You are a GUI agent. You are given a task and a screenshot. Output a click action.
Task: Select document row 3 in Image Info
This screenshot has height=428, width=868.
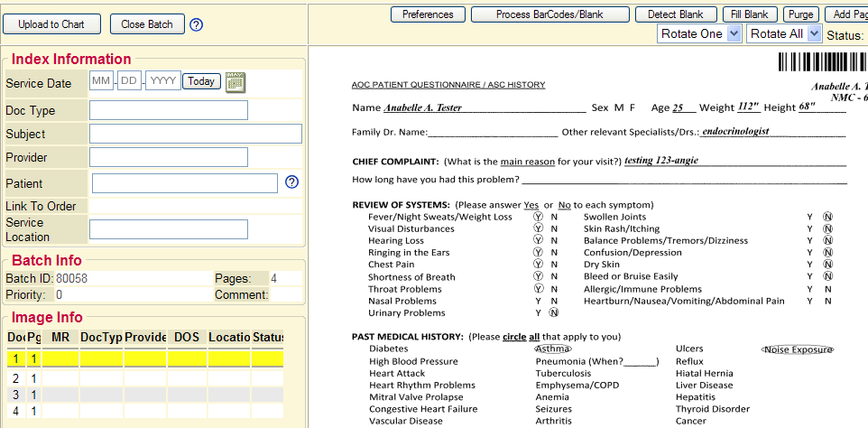(144, 395)
